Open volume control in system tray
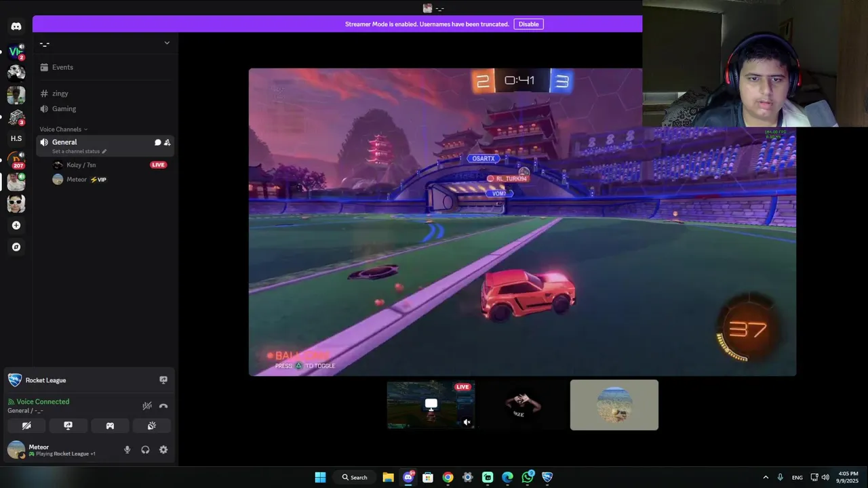 coord(825,477)
